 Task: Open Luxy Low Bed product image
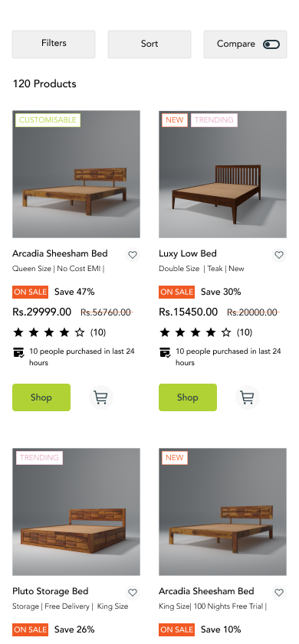point(222,174)
